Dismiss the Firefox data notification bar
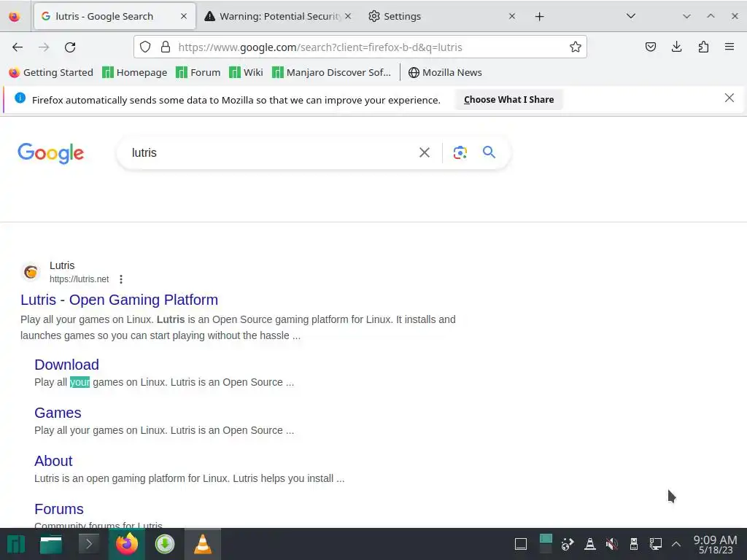This screenshot has height=560, width=747. coord(729,98)
